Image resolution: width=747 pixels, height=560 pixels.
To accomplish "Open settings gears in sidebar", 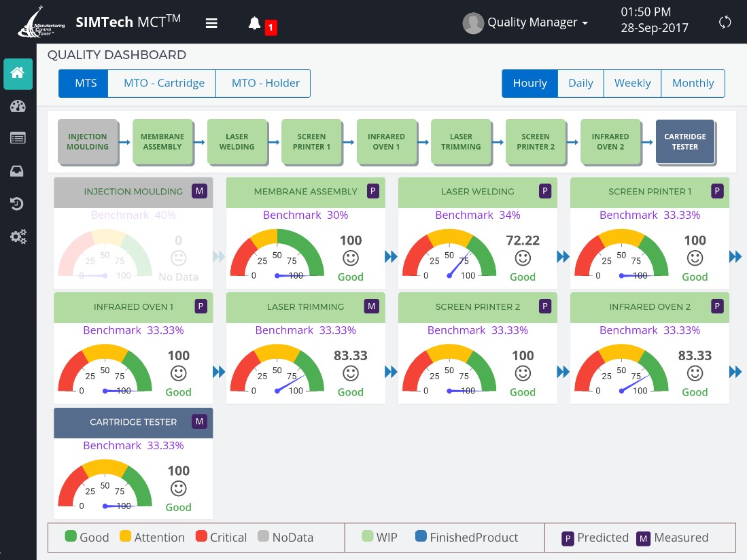I will (18, 237).
